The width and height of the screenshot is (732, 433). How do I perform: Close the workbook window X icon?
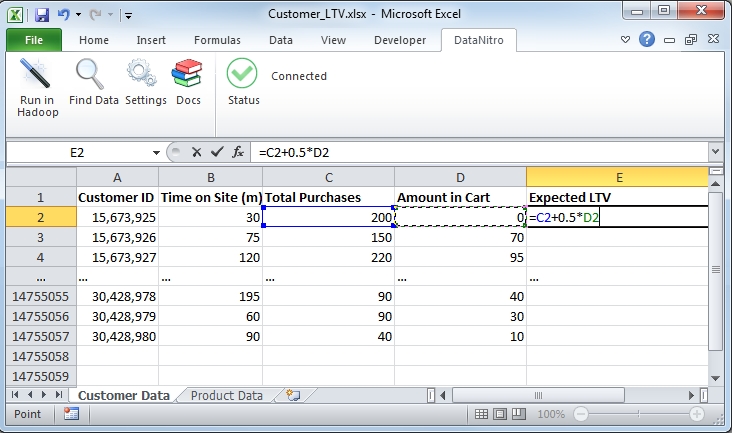(x=713, y=39)
